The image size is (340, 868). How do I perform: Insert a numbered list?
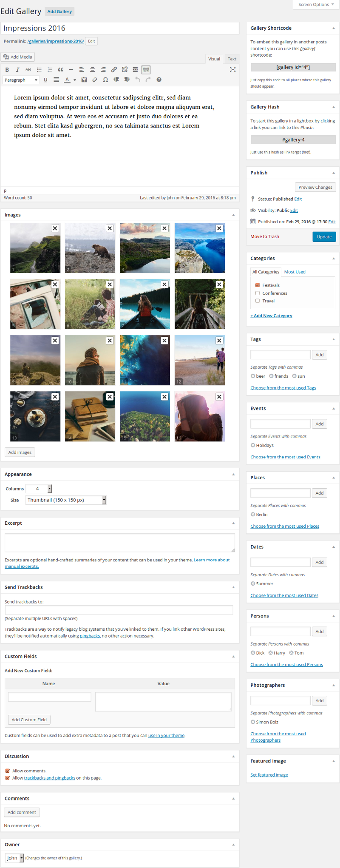click(x=50, y=70)
